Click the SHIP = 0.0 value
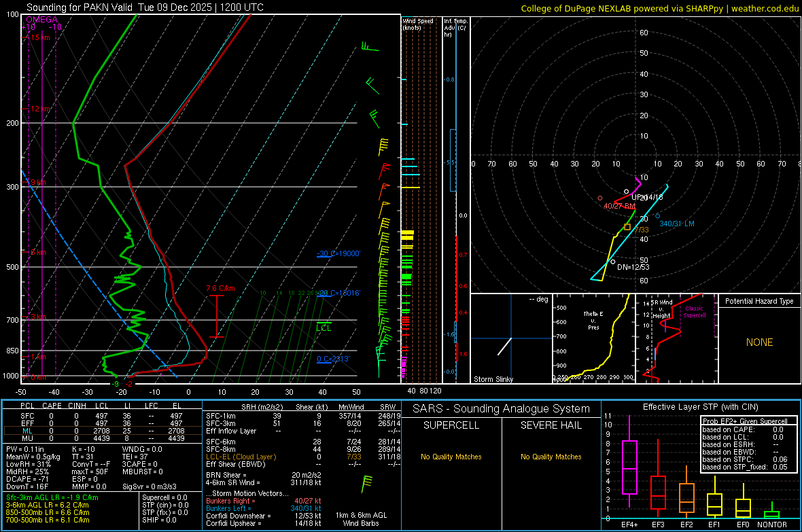Screen dimensions: 802x532 (x=159, y=520)
